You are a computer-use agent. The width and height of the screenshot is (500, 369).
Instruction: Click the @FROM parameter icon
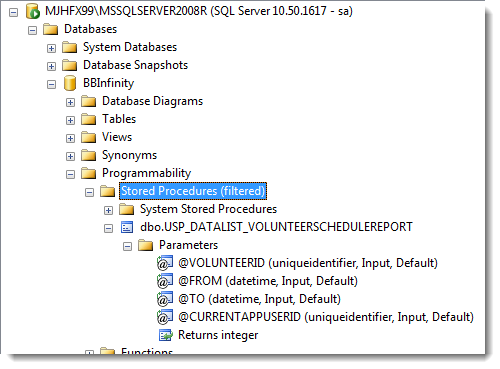click(x=165, y=281)
